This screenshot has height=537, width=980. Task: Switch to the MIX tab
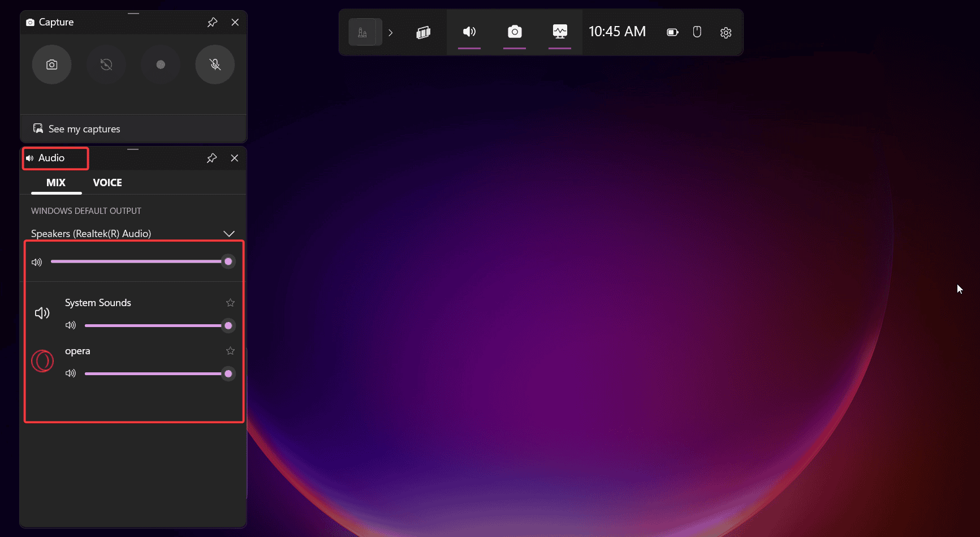click(56, 183)
